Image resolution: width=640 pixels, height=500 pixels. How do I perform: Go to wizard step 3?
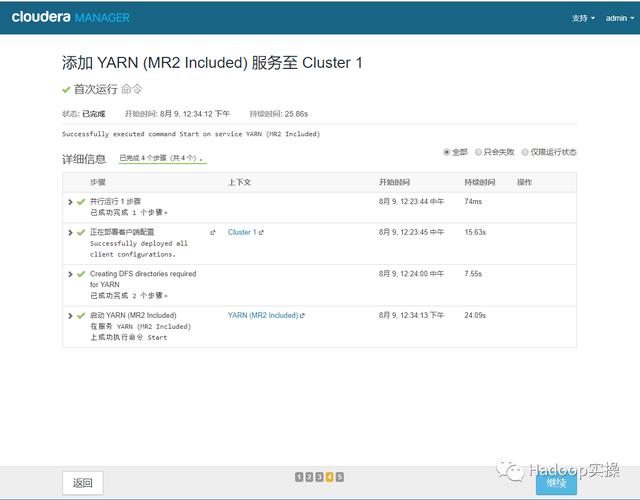click(x=319, y=477)
